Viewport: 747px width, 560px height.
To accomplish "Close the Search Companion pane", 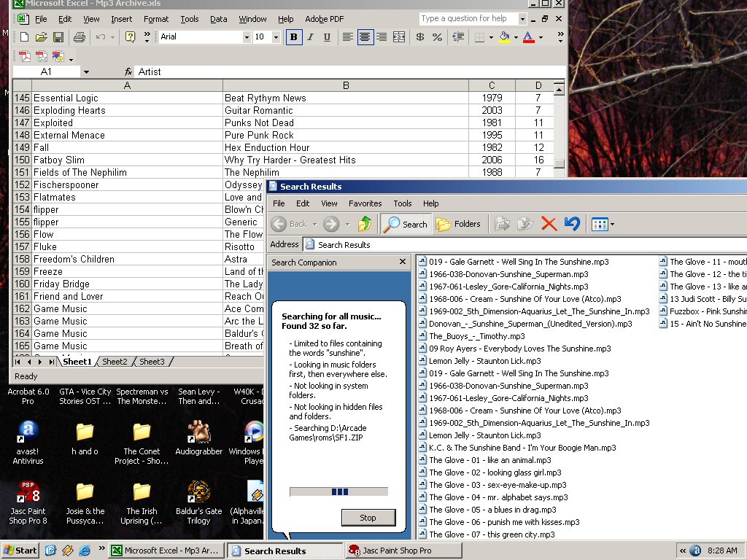I will click(403, 262).
